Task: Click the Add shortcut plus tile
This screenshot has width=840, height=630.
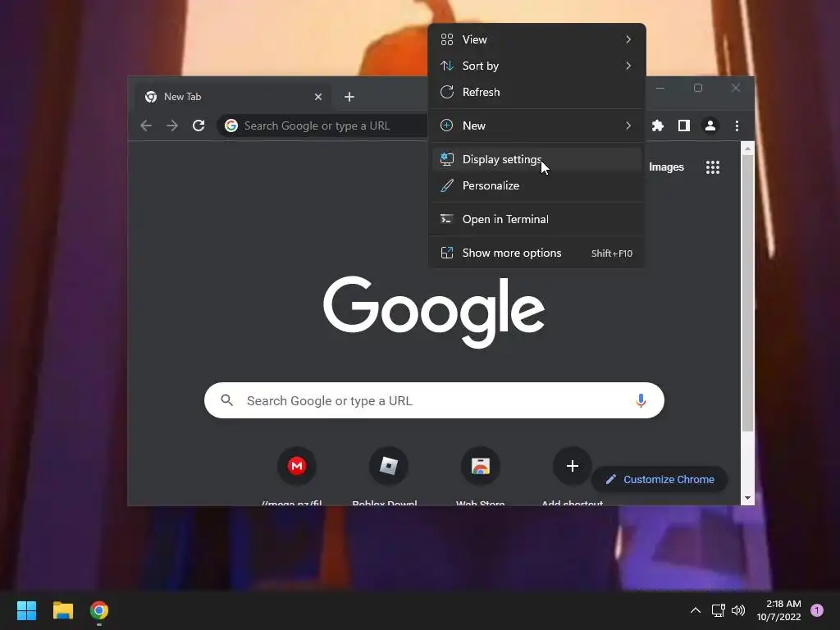Action: (x=572, y=466)
